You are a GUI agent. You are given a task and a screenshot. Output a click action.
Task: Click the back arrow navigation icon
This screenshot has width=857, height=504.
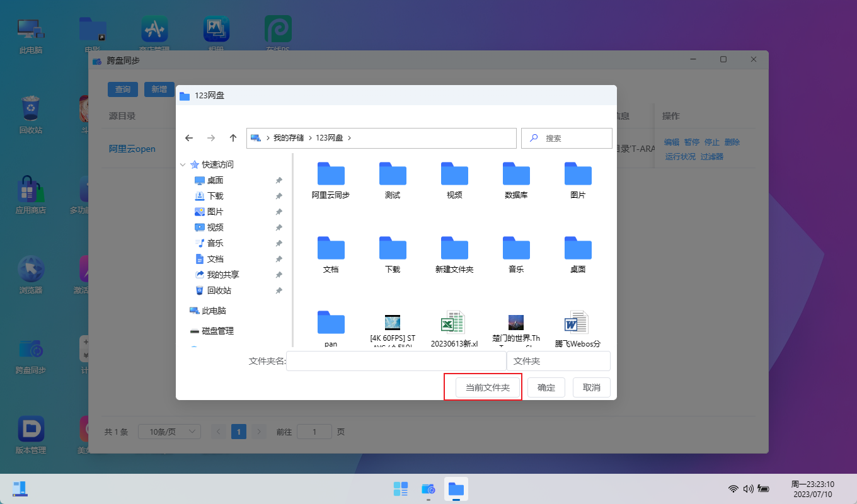pos(188,138)
